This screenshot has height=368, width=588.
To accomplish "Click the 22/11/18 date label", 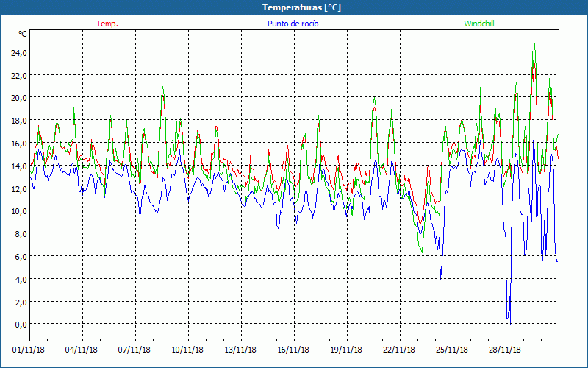I will tap(399, 350).
